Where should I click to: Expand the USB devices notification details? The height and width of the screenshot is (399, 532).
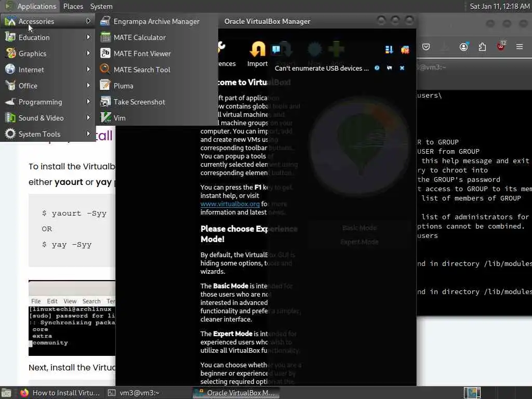(x=390, y=68)
